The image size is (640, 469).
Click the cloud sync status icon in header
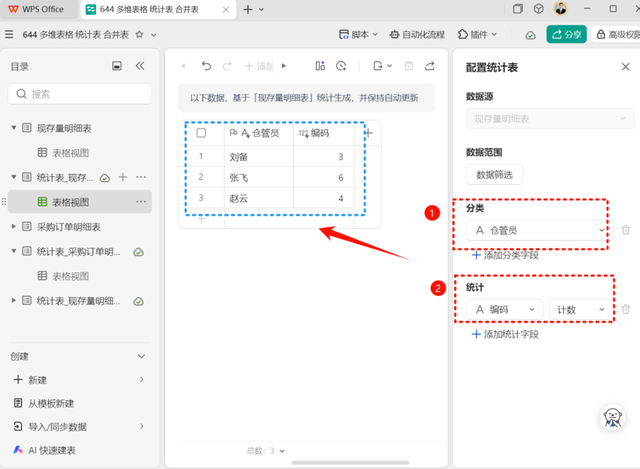coord(530,35)
